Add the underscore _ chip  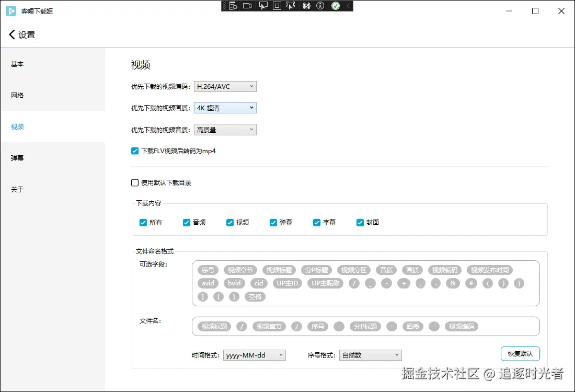tap(371, 283)
